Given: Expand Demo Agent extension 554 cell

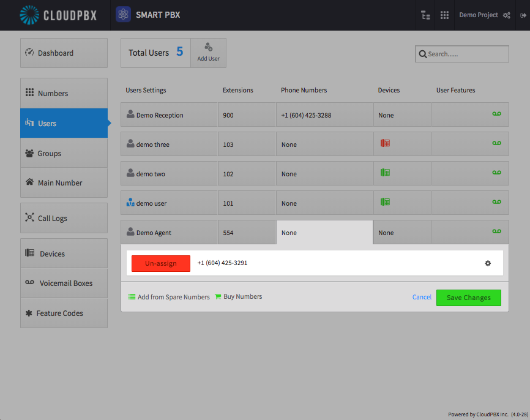Looking at the screenshot, I should point(247,232).
